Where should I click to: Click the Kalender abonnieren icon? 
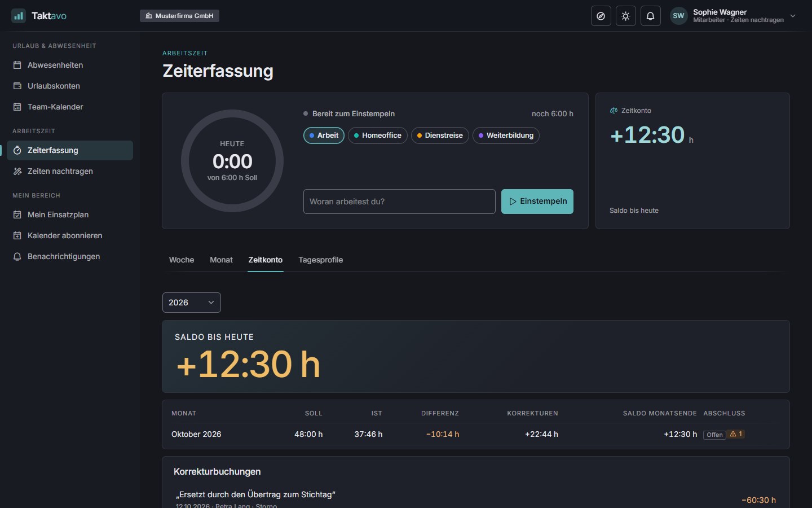click(17, 235)
